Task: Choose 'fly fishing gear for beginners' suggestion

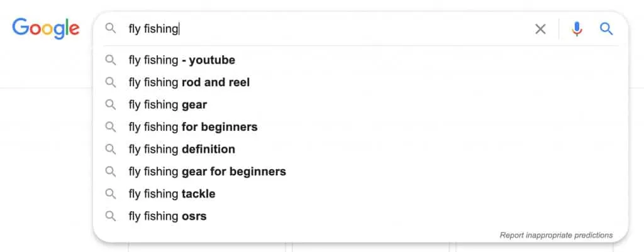Action: click(x=360, y=171)
